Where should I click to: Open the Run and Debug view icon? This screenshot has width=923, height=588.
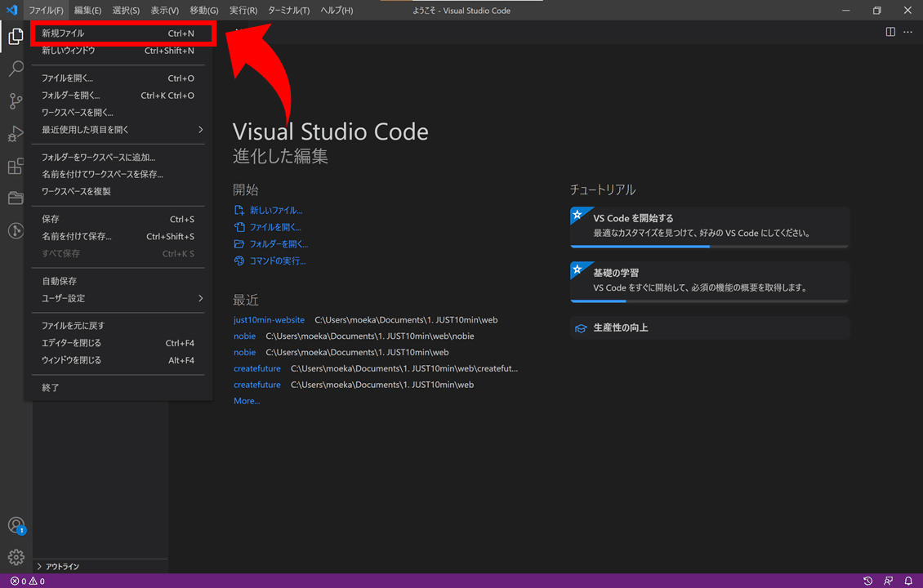pos(16,134)
